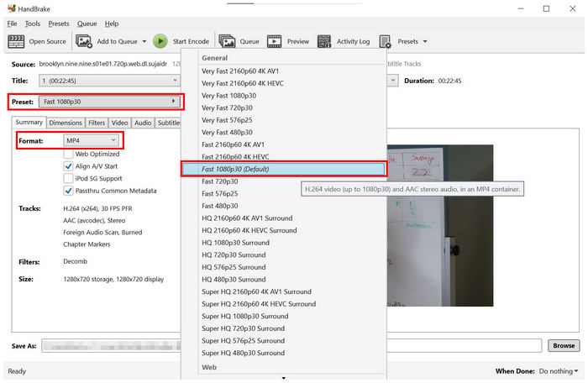Screen dimensions: 588x383
Task: Click the Save As path field
Action: click(291, 345)
